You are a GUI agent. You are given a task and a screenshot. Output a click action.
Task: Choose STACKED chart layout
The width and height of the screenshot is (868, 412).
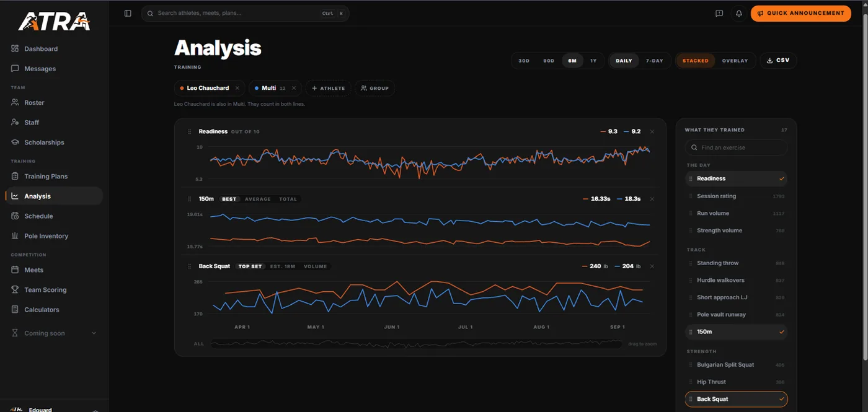pos(696,61)
